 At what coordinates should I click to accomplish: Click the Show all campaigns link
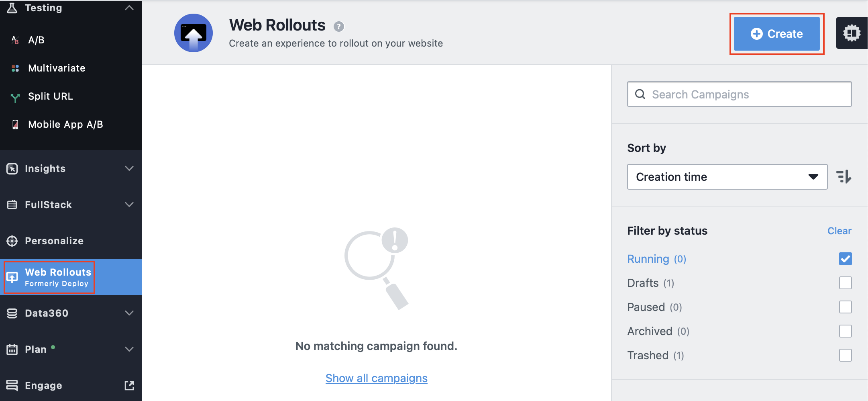pyautogui.click(x=376, y=378)
